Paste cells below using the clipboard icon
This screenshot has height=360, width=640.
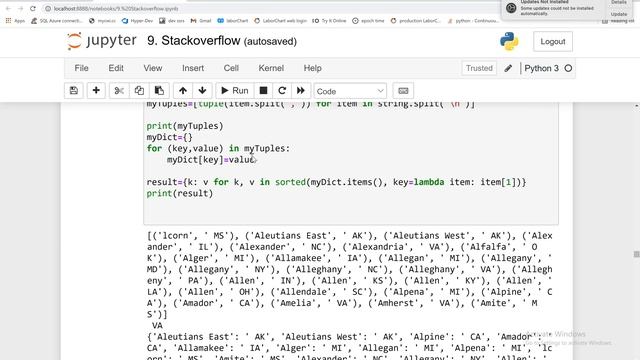[x=159, y=91]
